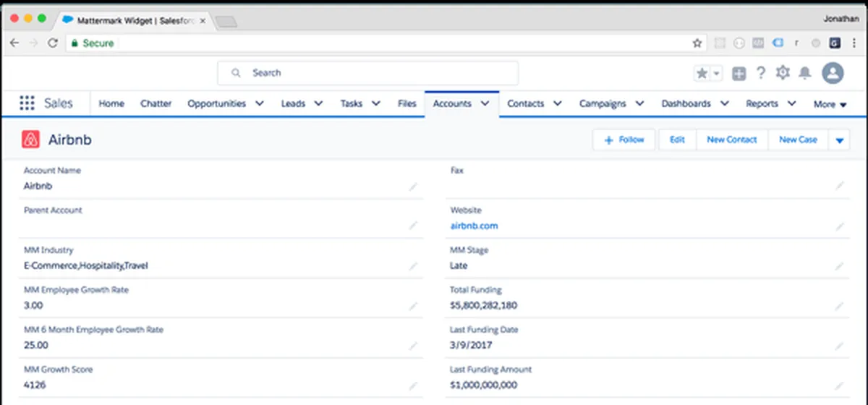Click the Airbnb account logo icon
The image size is (868, 405).
pyautogui.click(x=30, y=140)
